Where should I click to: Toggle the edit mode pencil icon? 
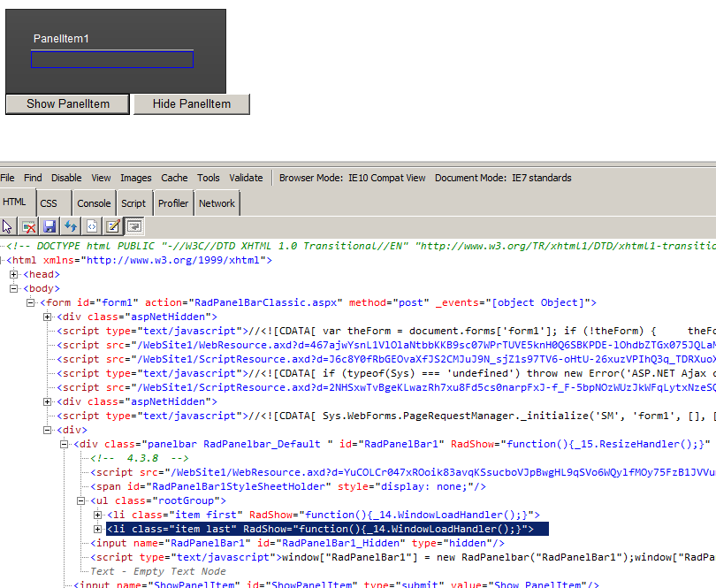coord(113,226)
